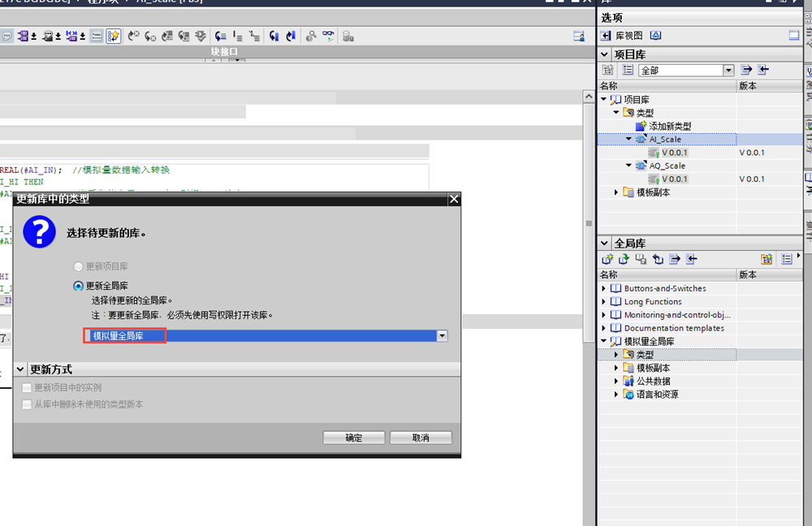The height and width of the screenshot is (526, 812).
Task: Click 取消 to cancel the dialog
Action: point(421,438)
